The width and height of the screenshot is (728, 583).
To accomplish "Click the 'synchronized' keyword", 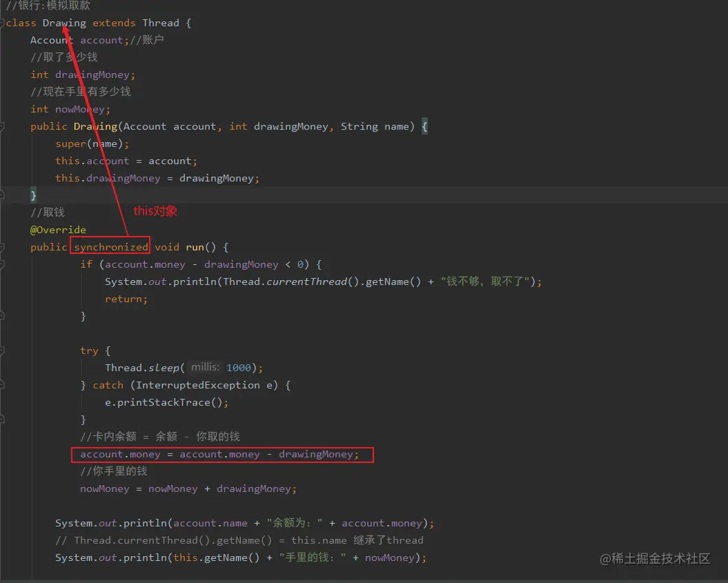I will coord(111,247).
